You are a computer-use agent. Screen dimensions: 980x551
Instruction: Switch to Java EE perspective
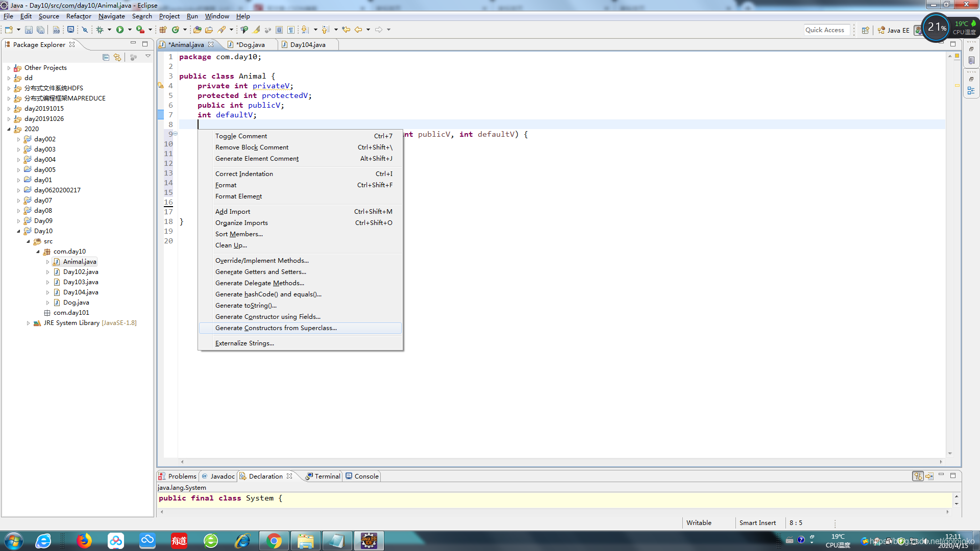(893, 30)
